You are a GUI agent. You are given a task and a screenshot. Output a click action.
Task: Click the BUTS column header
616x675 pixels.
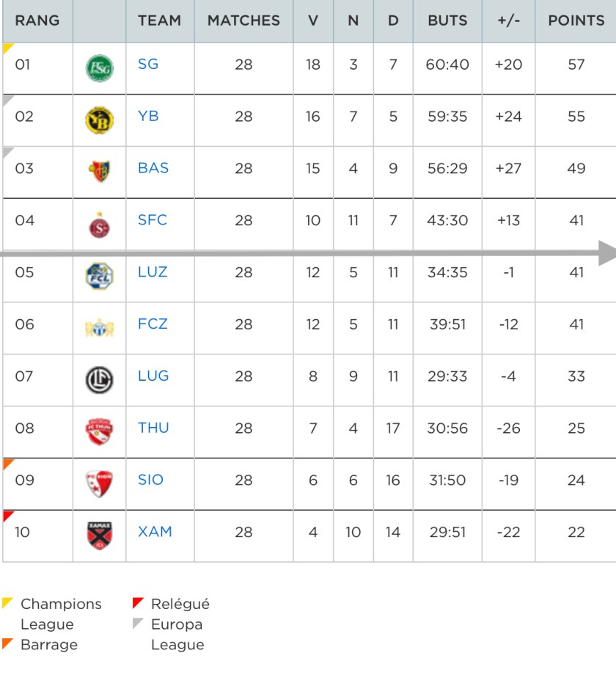pyautogui.click(x=447, y=21)
